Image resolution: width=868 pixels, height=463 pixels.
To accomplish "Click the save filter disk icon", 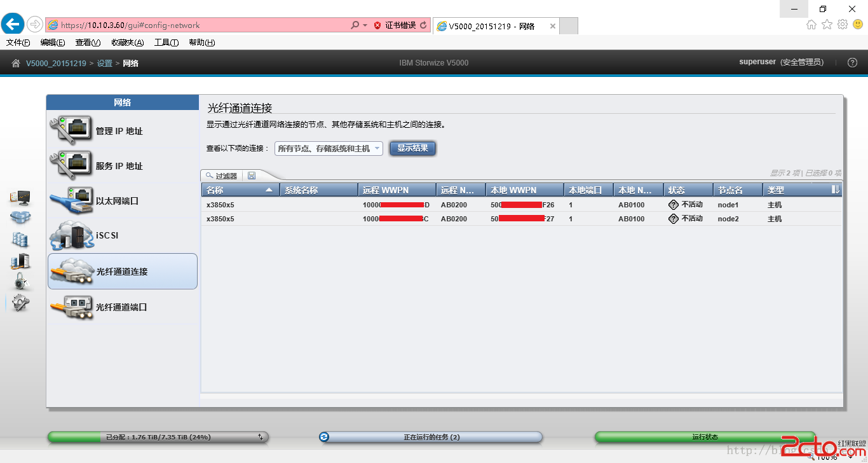I will pyautogui.click(x=252, y=176).
